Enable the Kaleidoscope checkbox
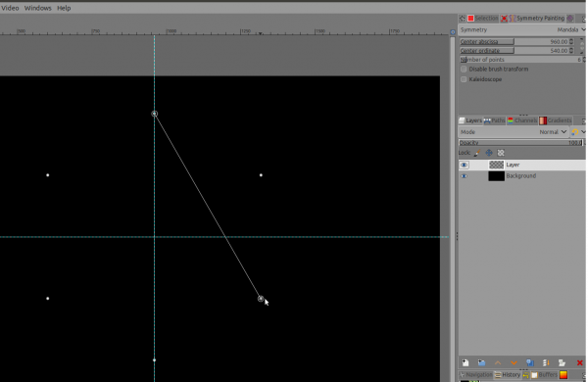 click(x=464, y=79)
